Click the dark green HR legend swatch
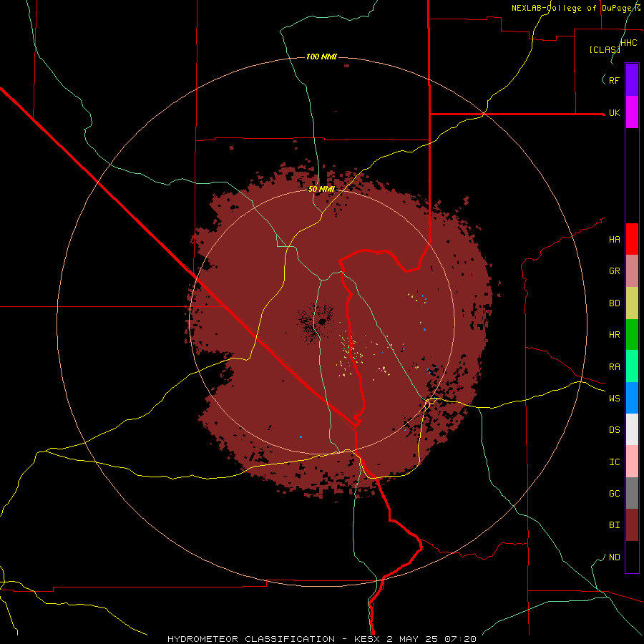The height and width of the screenshot is (644, 644). tap(632, 335)
